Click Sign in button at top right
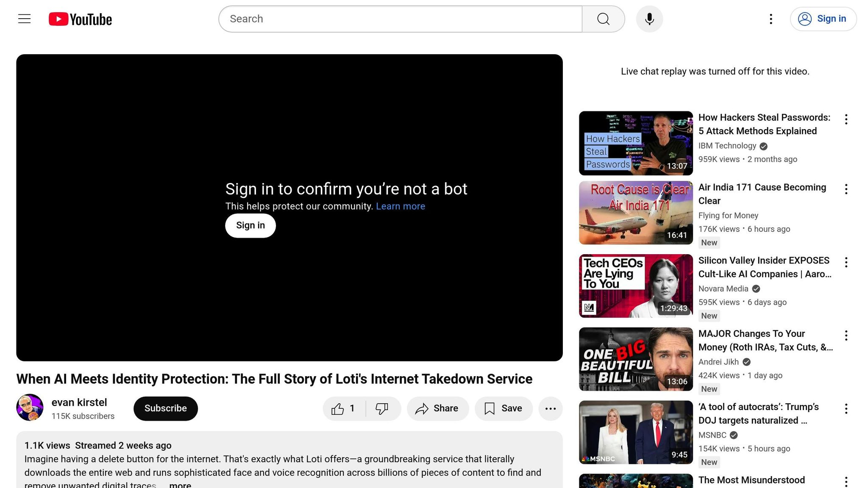The width and height of the screenshot is (868, 488). [x=823, y=19]
